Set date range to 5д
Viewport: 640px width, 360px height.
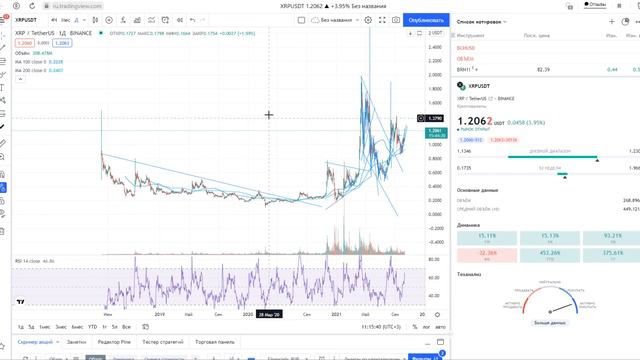(31, 327)
